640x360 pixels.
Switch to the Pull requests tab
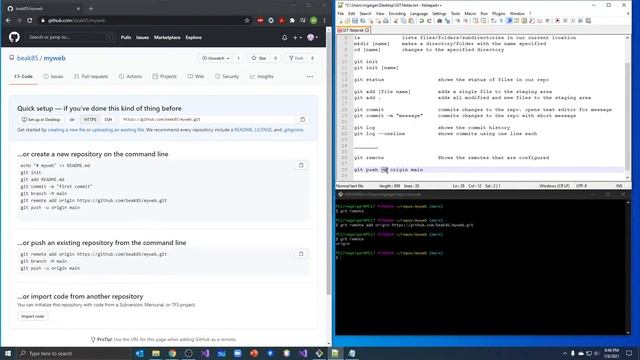tap(91, 76)
